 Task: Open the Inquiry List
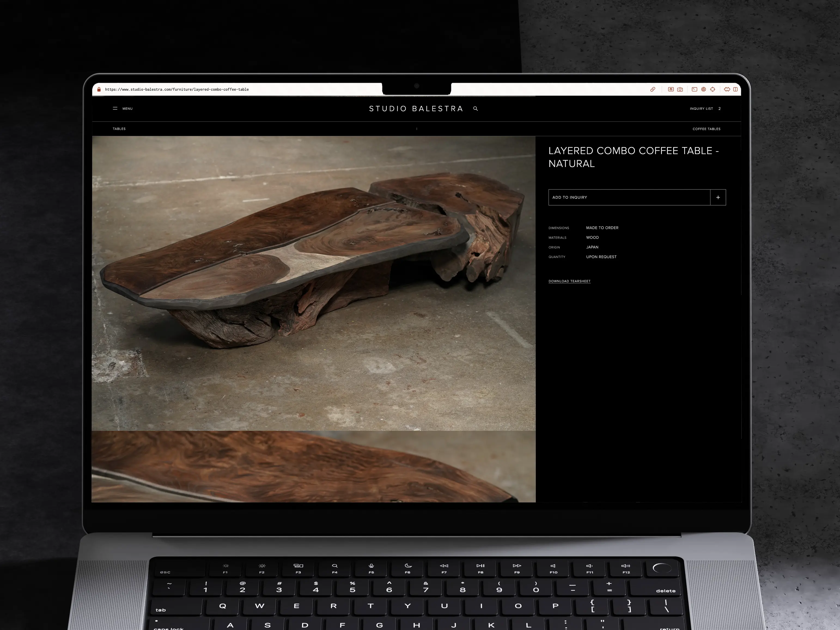[701, 109]
